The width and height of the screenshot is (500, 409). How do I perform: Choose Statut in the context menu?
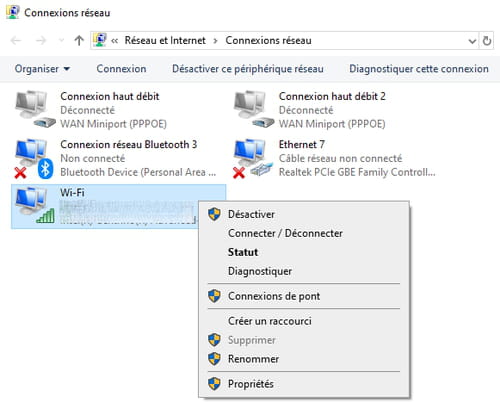[243, 252]
